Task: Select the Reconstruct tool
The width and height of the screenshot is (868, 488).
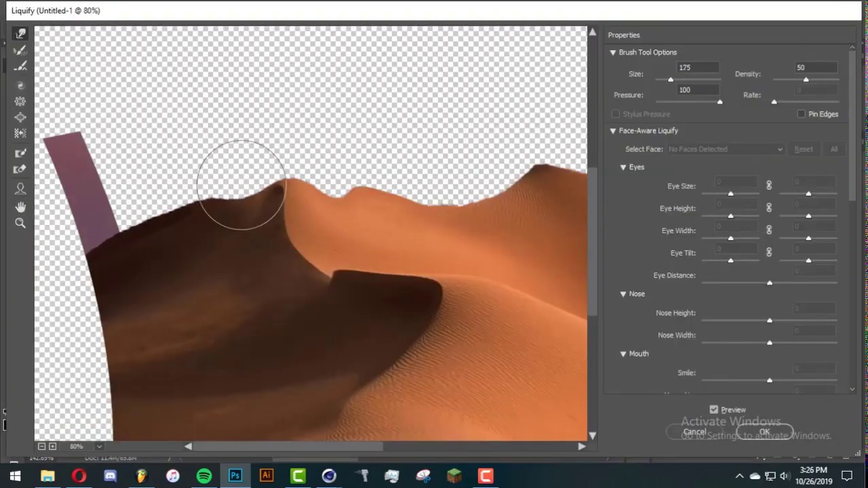Action: pyautogui.click(x=20, y=50)
